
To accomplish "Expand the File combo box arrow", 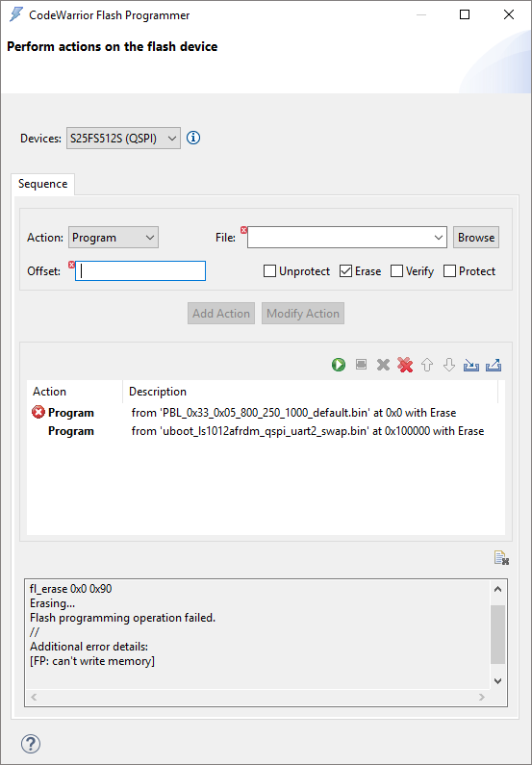I will click(439, 238).
